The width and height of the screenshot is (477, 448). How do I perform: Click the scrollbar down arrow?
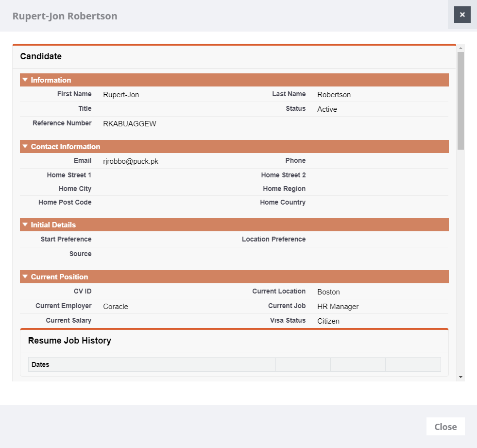click(460, 377)
